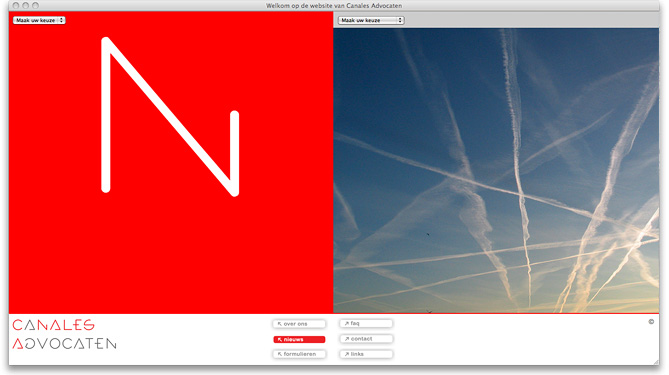Click the arrow icon beside contact
This screenshot has height=375, width=669.
coord(346,339)
